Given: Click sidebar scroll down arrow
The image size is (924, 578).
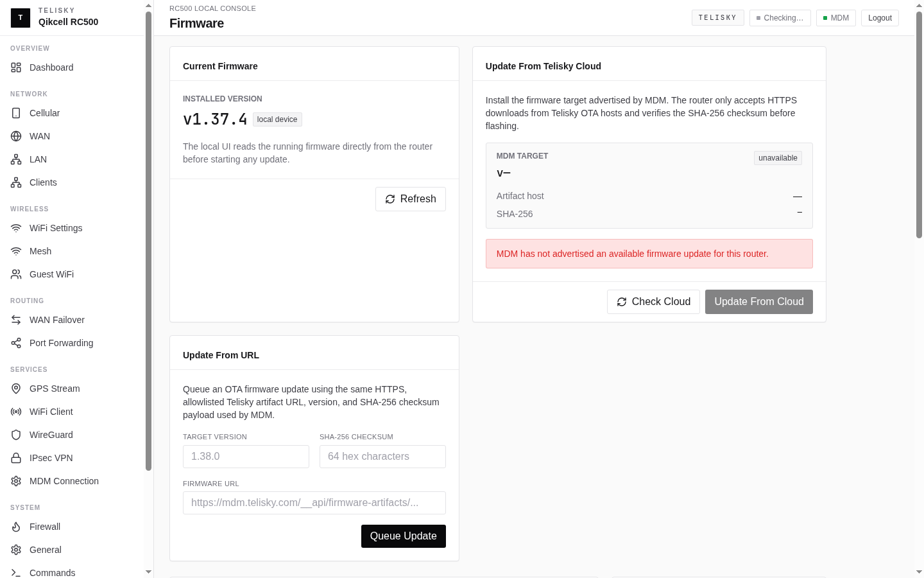Looking at the screenshot, I should pyautogui.click(x=149, y=572).
